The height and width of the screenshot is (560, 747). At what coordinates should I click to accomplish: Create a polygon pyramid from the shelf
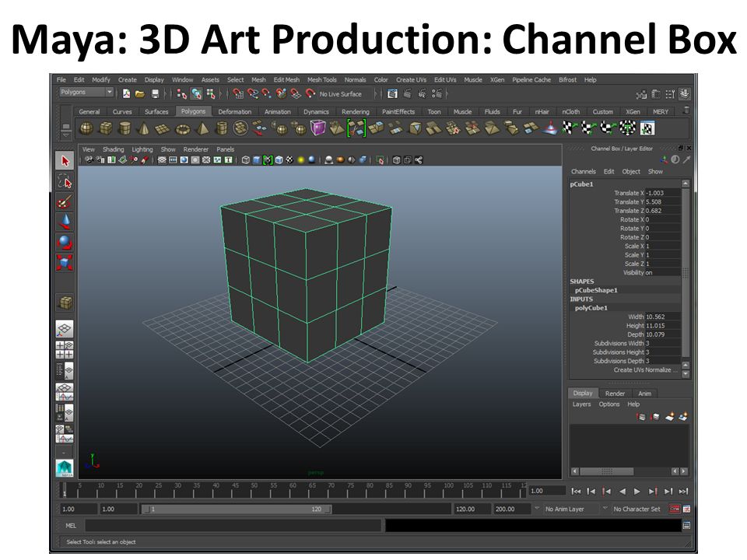coord(202,128)
